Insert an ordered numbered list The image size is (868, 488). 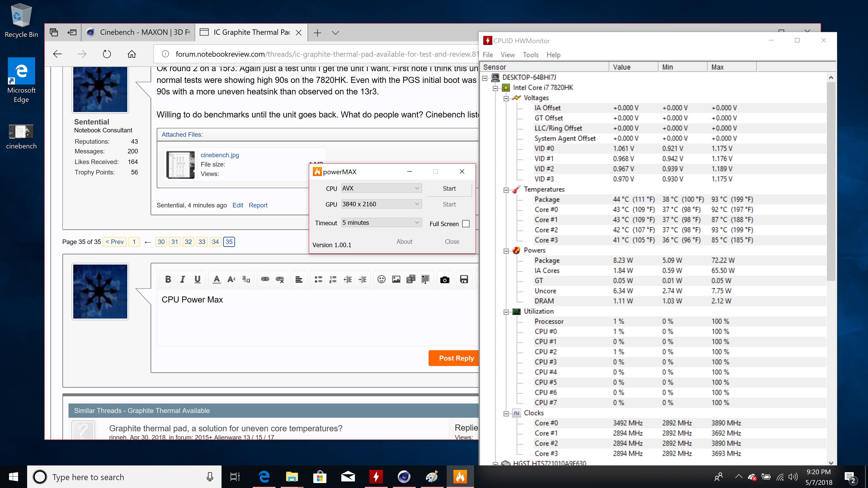point(333,279)
